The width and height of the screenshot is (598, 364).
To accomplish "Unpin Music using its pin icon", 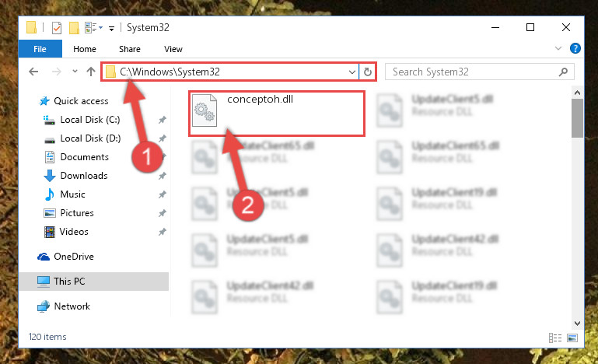I will (162, 194).
